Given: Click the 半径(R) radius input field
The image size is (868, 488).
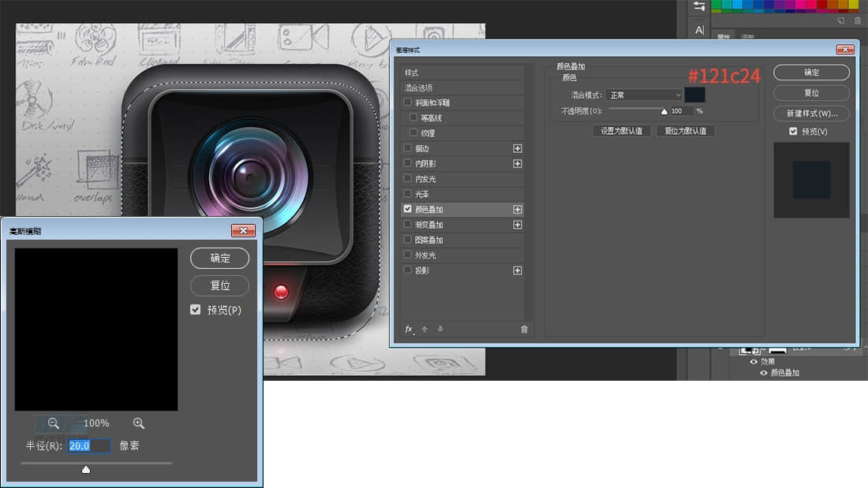Looking at the screenshot, I should click(x=89, y=446).
